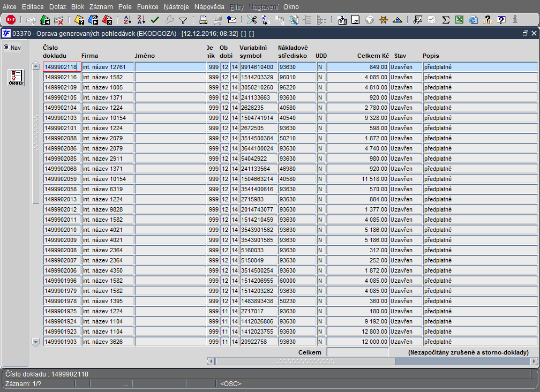
Task: Click the ship's wheel icon
Action: click(x=384, y=20)
